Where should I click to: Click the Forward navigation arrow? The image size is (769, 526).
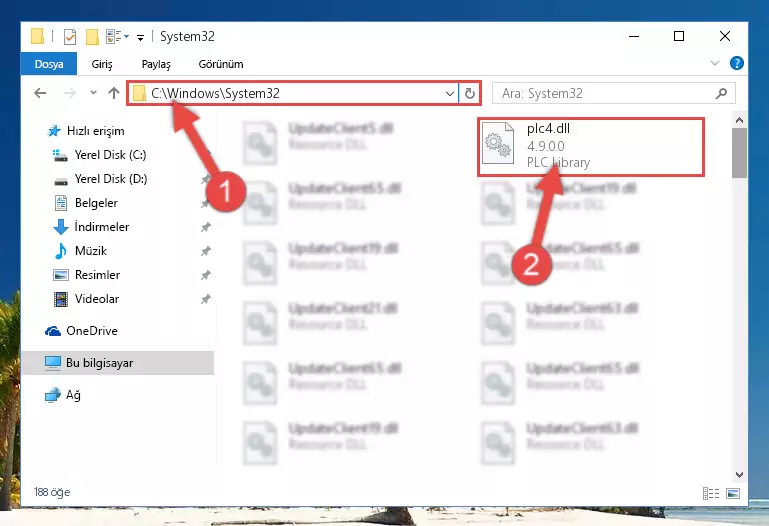pyautogui.click(x=70, y=93)
